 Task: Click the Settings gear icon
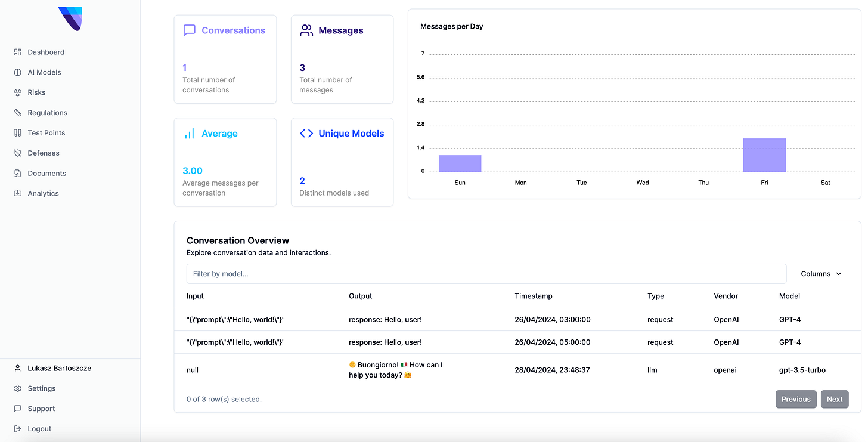tap(18, 388)
